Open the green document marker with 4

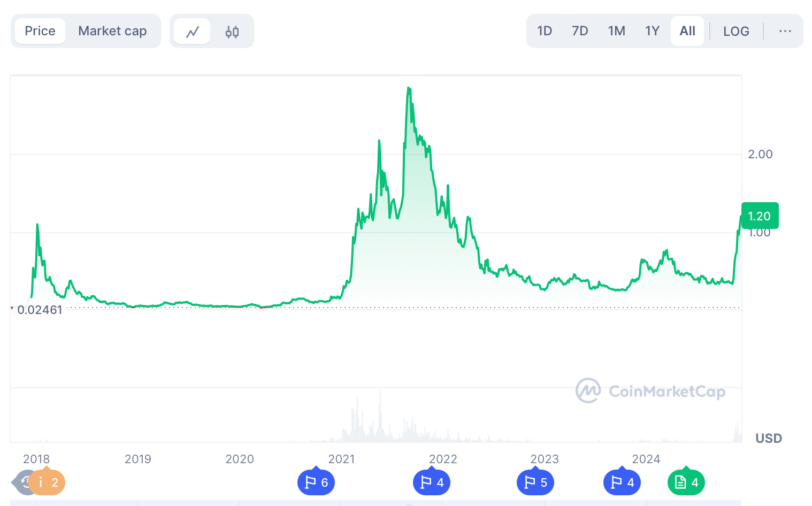(686, 482)
